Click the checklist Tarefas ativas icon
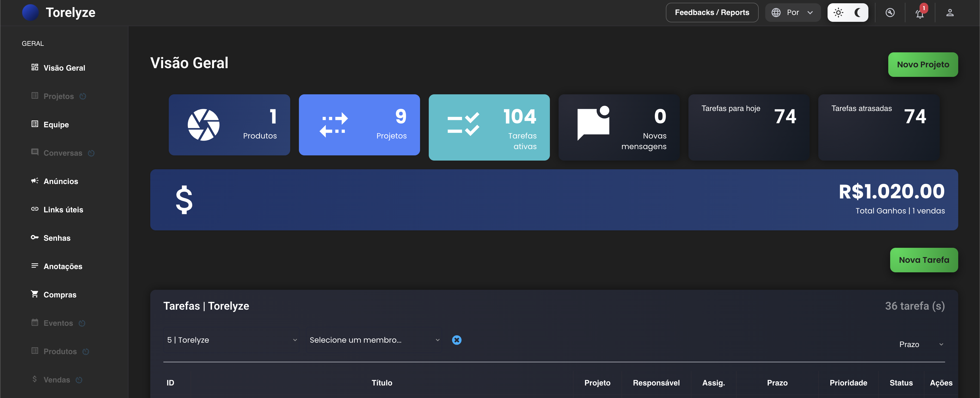980x398 pixels. point(463,124)
